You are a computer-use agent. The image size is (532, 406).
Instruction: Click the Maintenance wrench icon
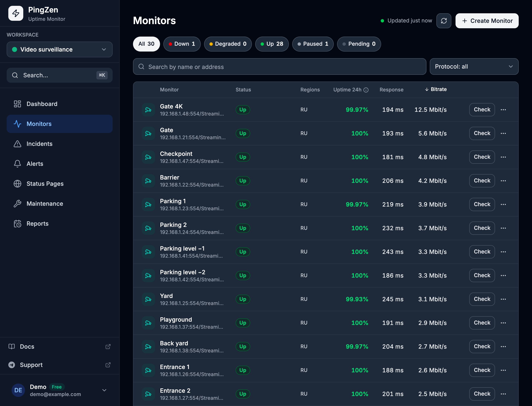[17, 203]
